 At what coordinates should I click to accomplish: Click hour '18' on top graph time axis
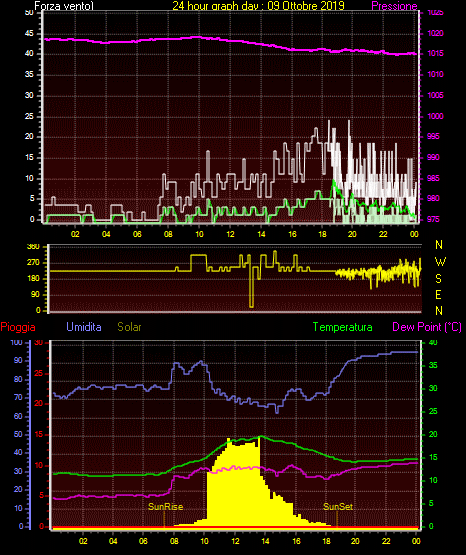pos(322,234)
